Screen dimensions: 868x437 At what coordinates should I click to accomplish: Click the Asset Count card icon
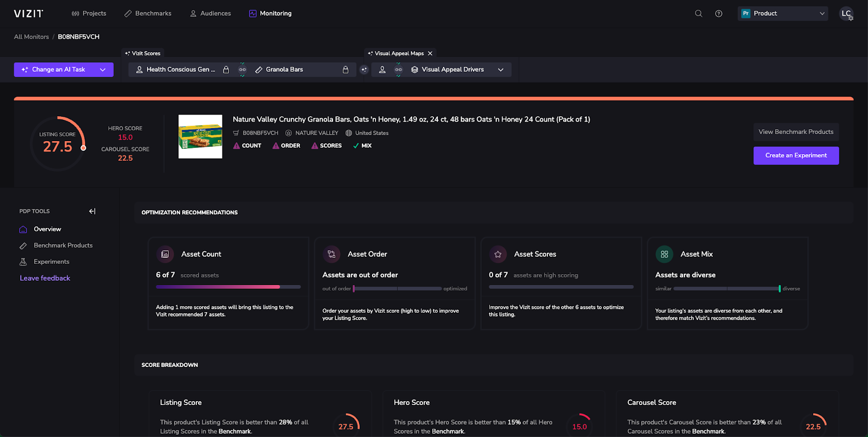click(165, 254)
